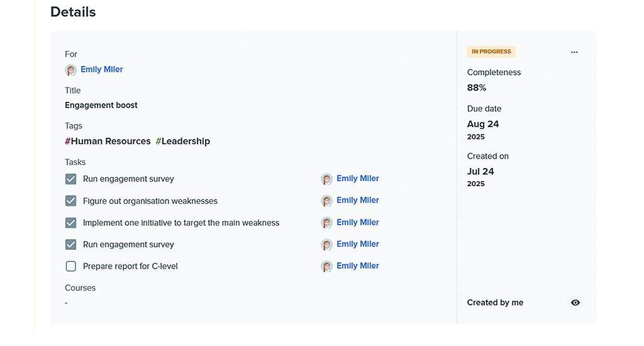Select the #Human Resources tag
The width and height of the screenshot is (644, 346).
108,142
